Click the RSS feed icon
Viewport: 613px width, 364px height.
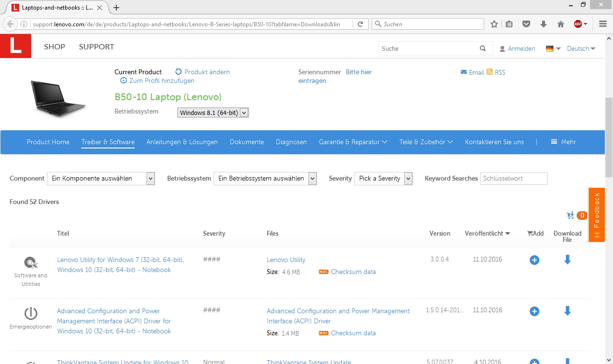[x=490, y=72]
